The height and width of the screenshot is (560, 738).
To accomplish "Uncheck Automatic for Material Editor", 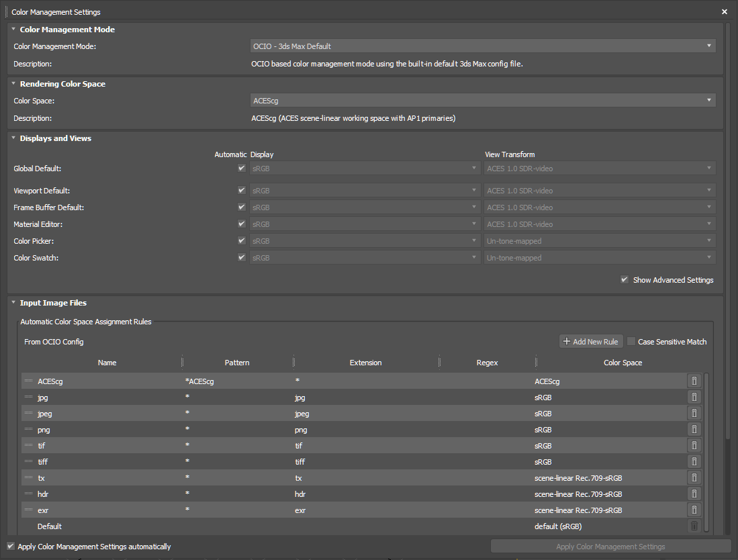I will tap(242, 224).
